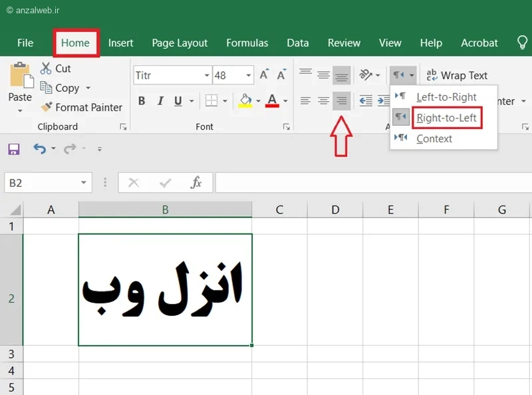
Task: Click the Decrease Indent icon
Action: tap(366, 101)
